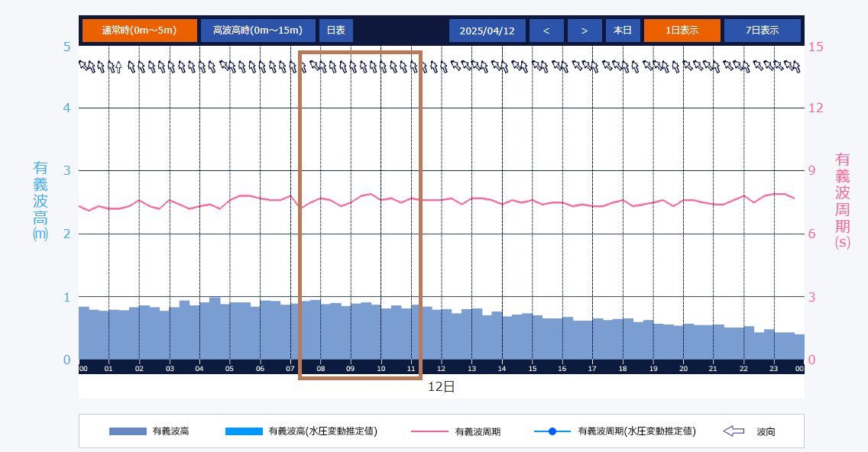Click the 18 hour label on time axis
This screenshot has height=452, width=868.
point(623,369)
